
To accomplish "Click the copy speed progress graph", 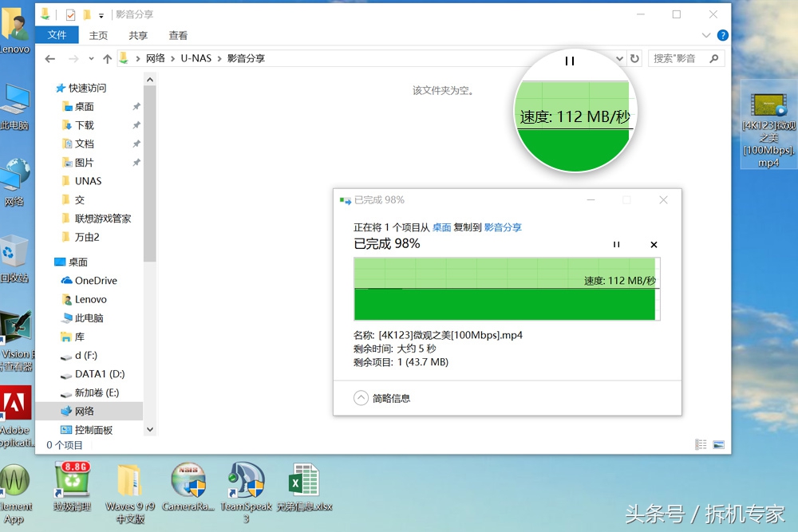I will tap(507, 289).
